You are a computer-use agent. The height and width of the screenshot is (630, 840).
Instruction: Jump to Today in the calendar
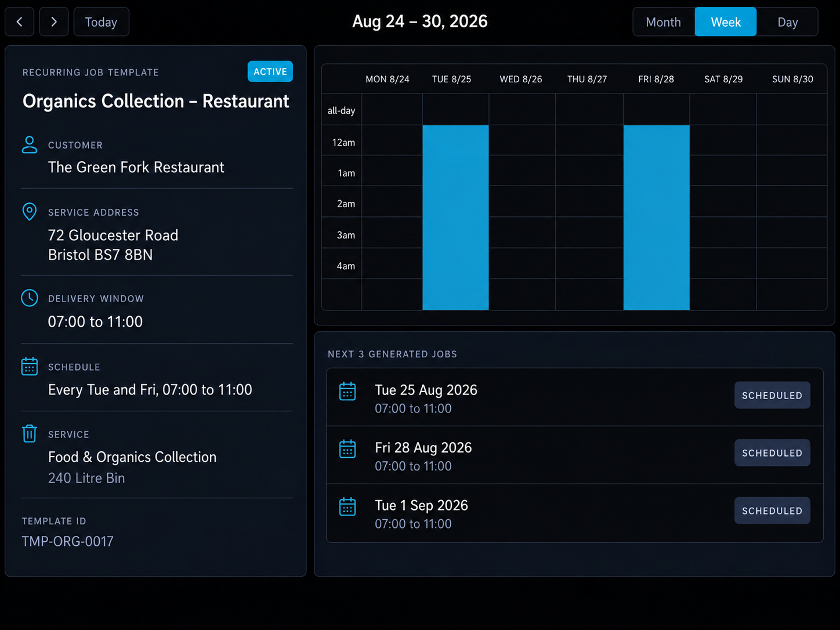click(102, 22)
